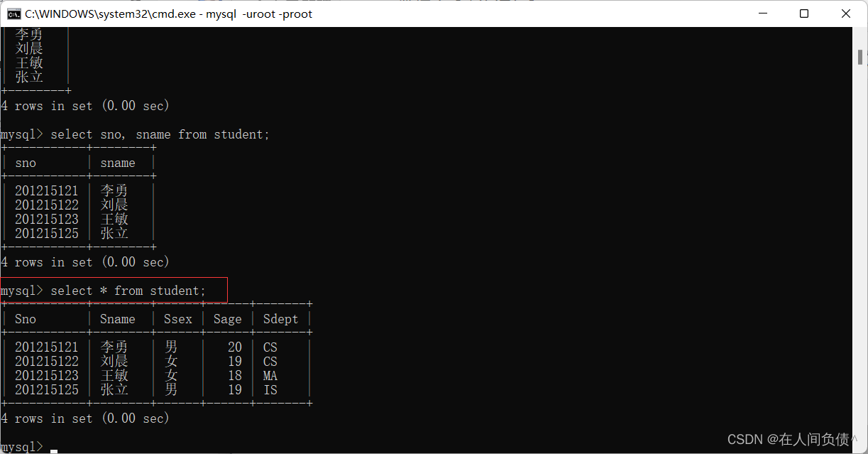Click 201215122 in the sno, sname result
The height and width of the screenshot is (454, 868).
[x=47, y=205]
